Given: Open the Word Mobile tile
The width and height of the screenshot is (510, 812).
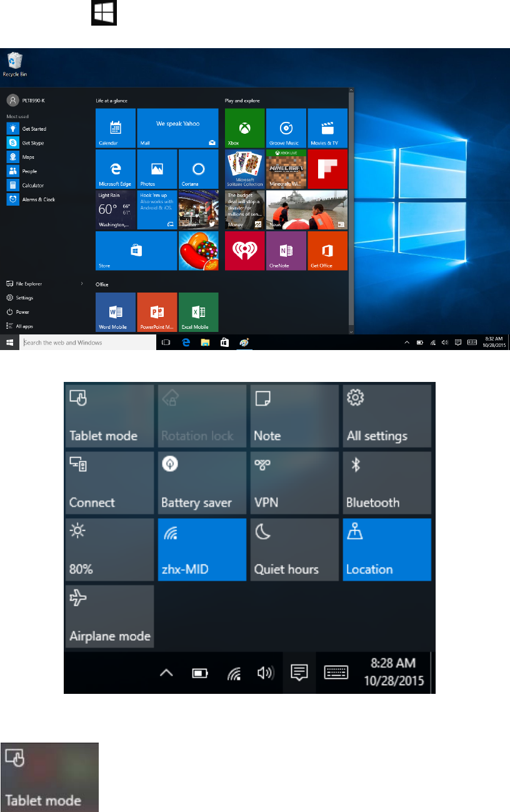Looking at the screenshot, I should 116,312.
